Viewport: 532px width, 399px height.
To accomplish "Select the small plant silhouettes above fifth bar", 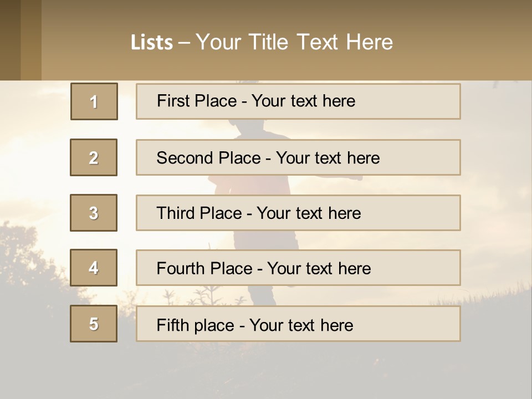I will pyautogui.click(x=203, y=296).
